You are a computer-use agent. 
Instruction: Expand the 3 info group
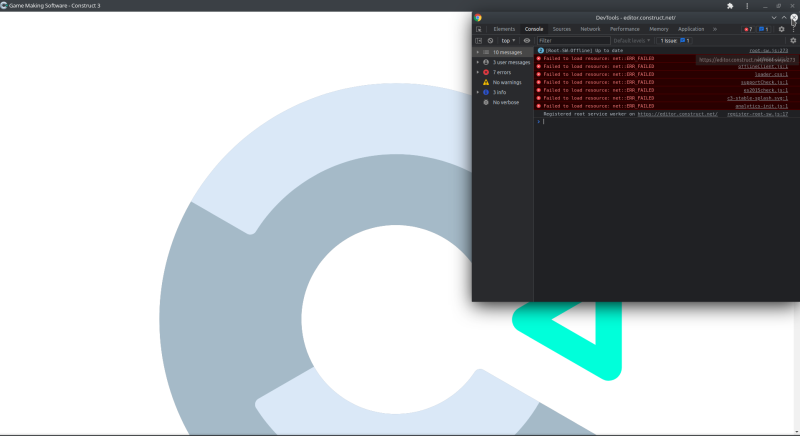(x=478, y=92)
